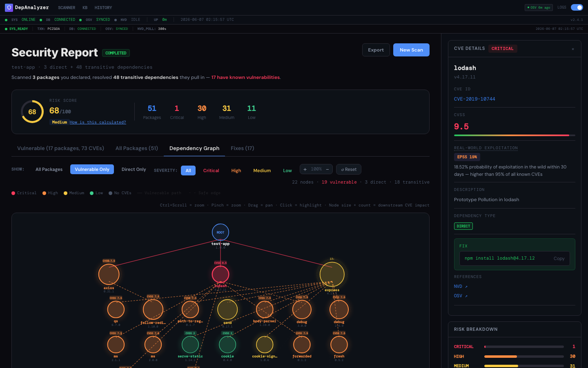Screen dimensions: 588x368
Task: Click the HIGH risk breakdown bar
Action: pyautogui.click(x=524, y=357)
